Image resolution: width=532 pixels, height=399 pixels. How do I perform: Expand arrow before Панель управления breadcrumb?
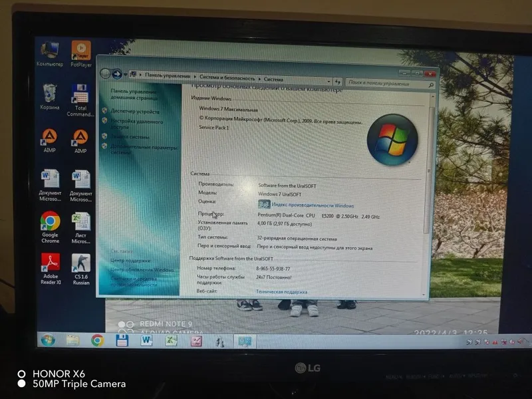140,74
